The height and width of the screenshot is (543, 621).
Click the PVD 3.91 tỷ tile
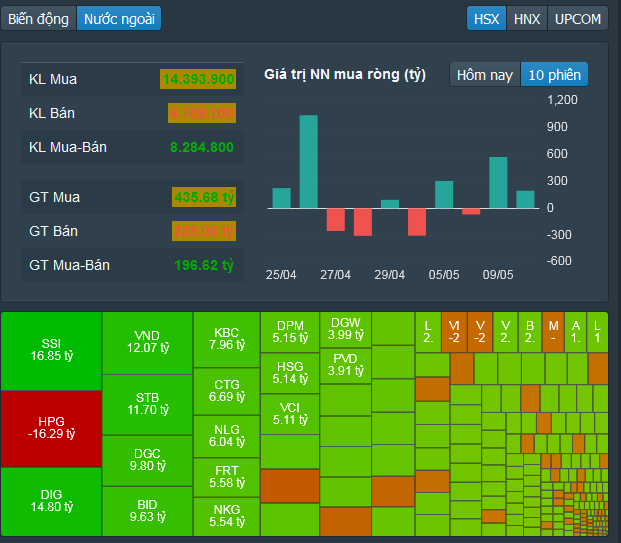click(345, 366)
